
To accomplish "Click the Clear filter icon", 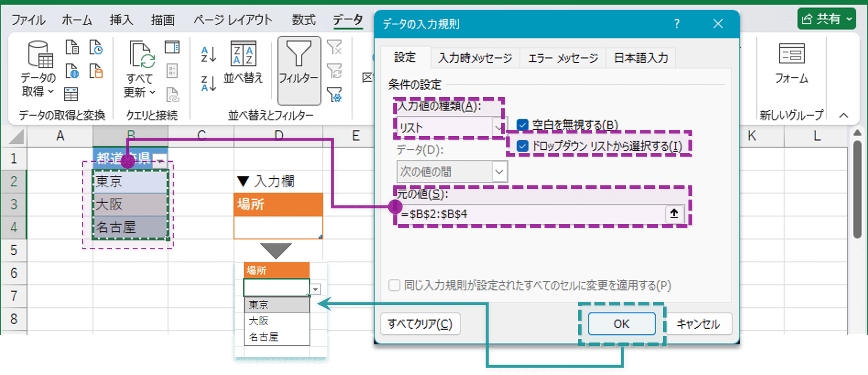I will 335,47.
